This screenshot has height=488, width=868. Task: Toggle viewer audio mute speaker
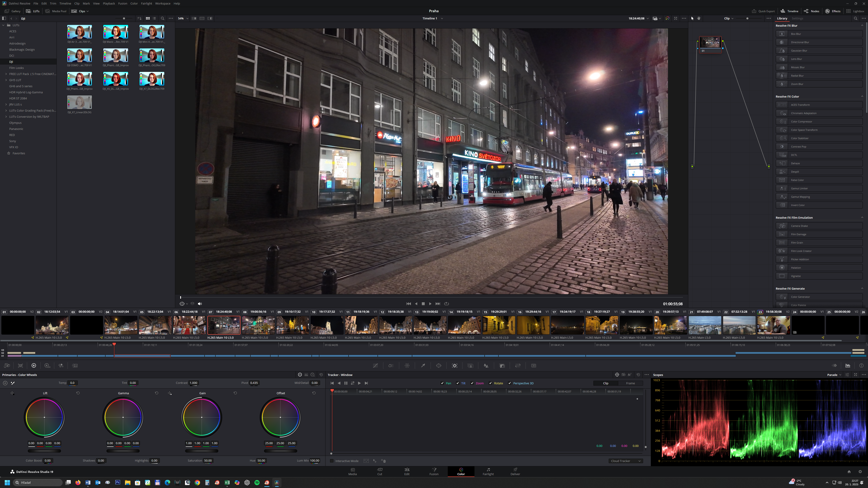pos(200,303)
